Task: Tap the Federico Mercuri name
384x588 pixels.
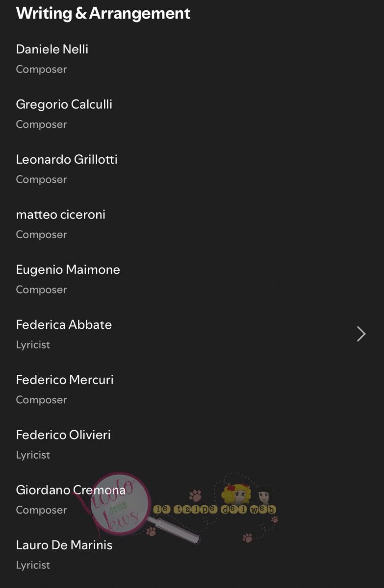Action: (65, 380)
